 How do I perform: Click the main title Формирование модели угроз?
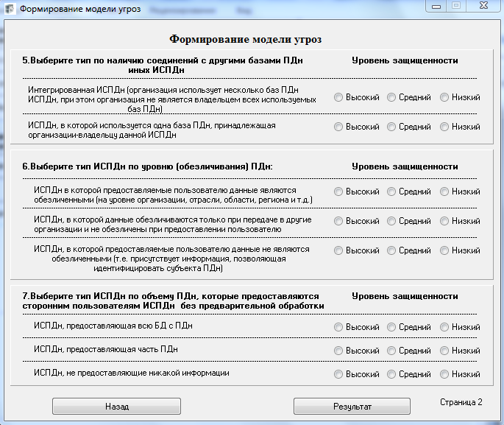pyautogui.click(x=246, y=39)
